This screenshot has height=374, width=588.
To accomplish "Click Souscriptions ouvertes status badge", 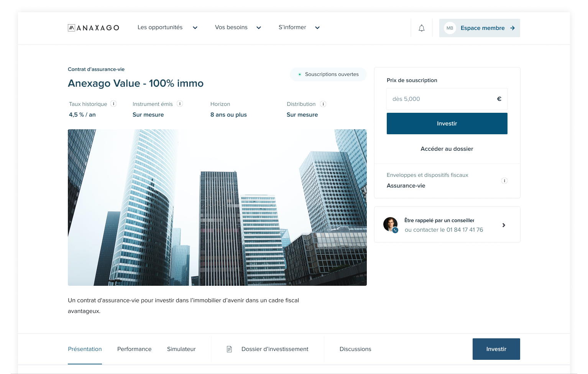I will (x=328, y=74).
